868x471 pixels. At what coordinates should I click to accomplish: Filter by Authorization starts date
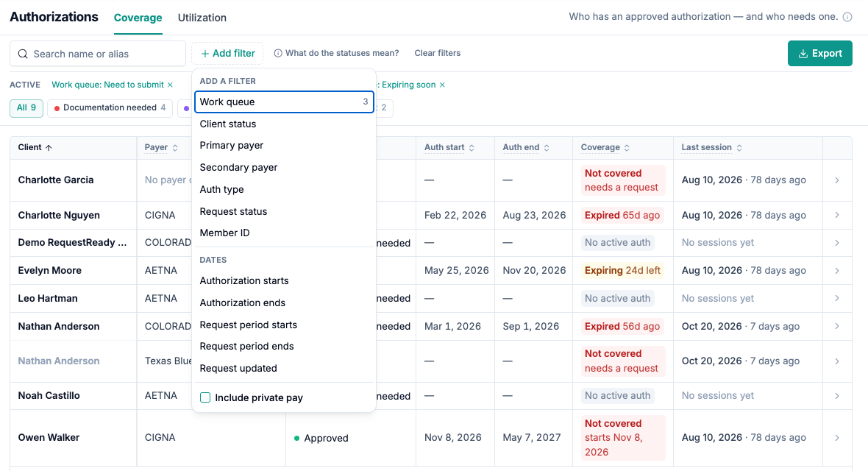[x=284, y=281]
